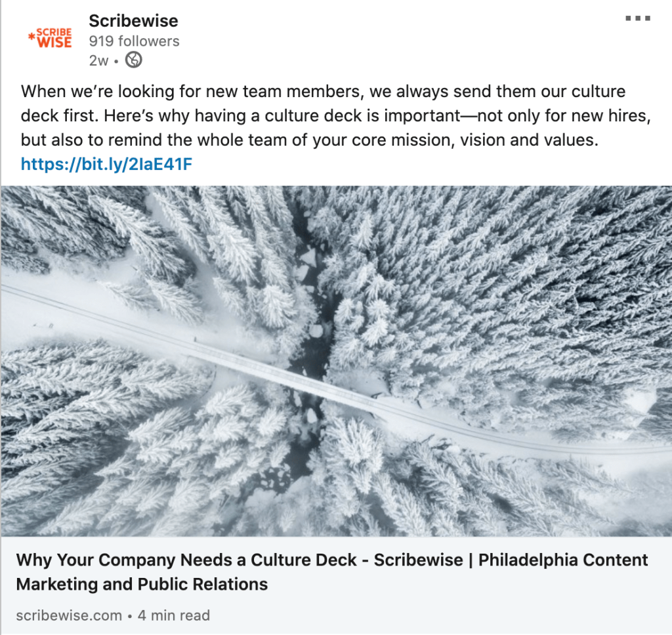Open the three-dot post options menu

(638, 18)
